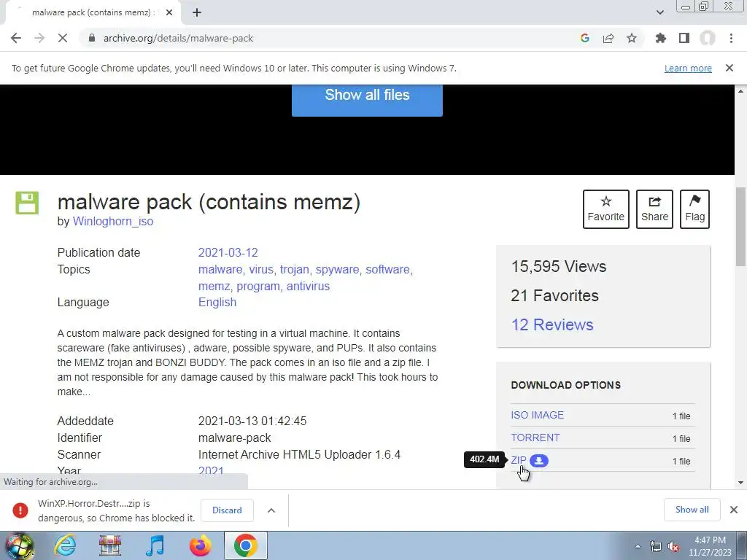The height and width of the screenshot is (560, 747).
Task: Dismiss the Chrome update notification bar
Action: point(729,68)
